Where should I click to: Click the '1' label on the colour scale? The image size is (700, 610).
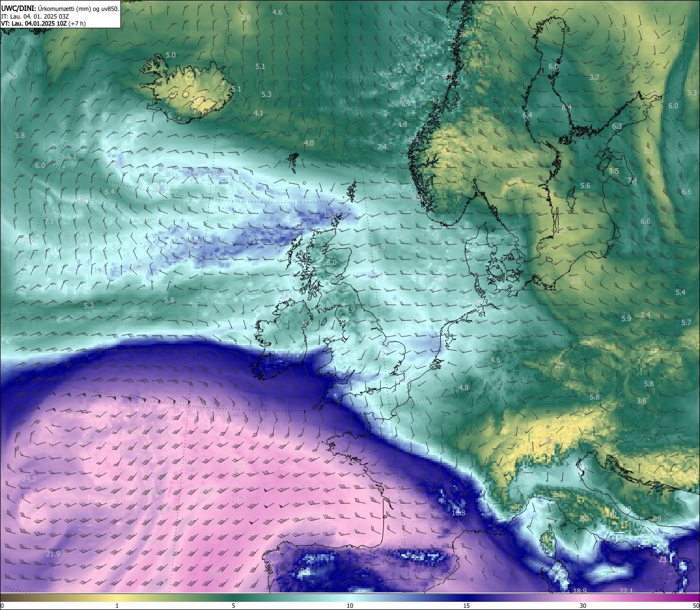tap(117, 606)
